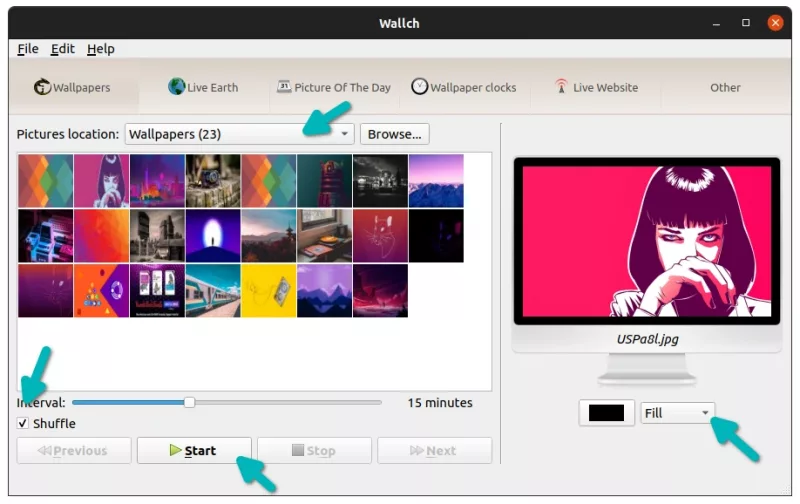
Task: Switch to the Live Earth tab
Action: tap(203, 87)
